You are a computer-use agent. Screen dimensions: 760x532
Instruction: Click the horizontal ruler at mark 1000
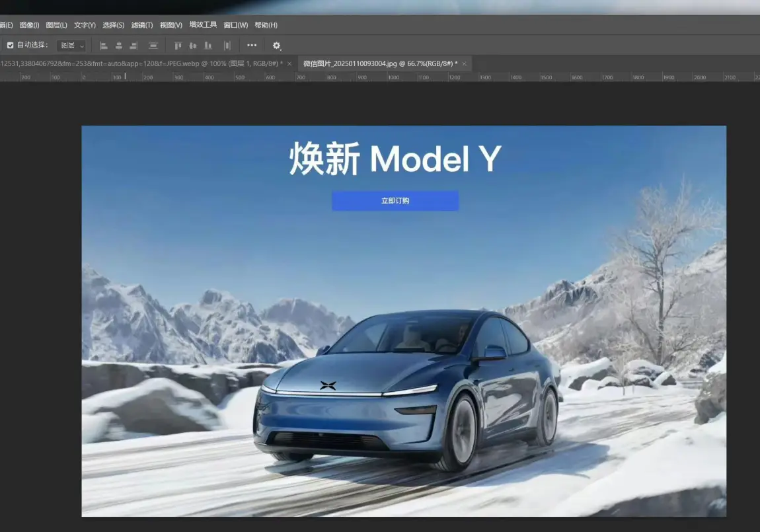394,77
